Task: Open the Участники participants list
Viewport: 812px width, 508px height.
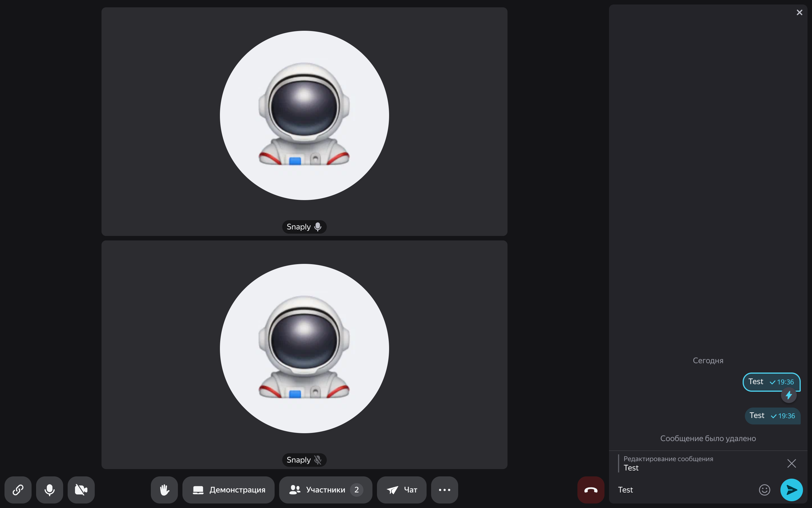Action: coord(326,490)
